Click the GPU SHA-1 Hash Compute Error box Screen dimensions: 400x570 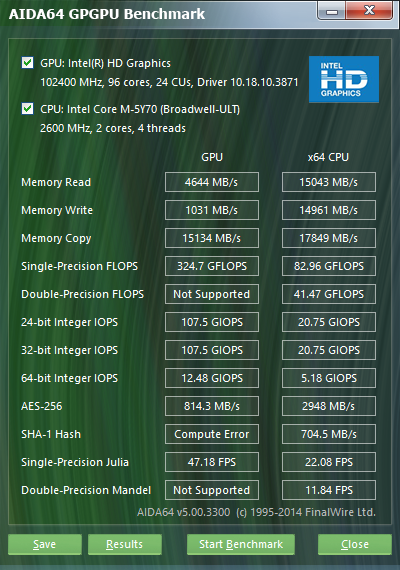tap(212, 434)
